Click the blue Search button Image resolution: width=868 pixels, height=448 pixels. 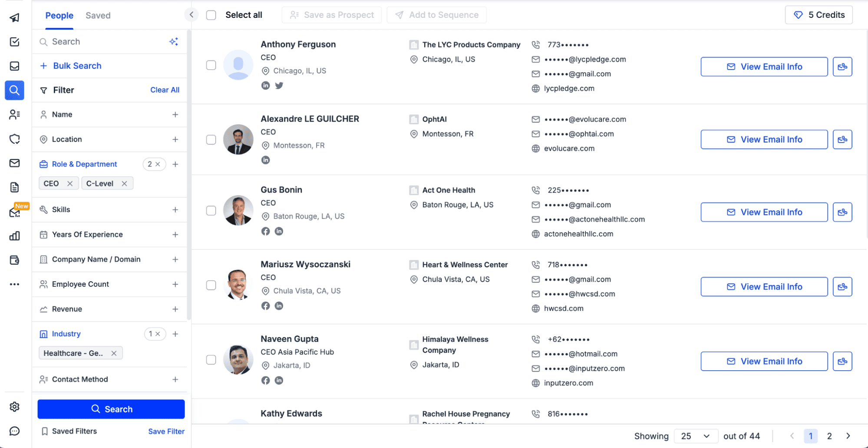[111, 409]
